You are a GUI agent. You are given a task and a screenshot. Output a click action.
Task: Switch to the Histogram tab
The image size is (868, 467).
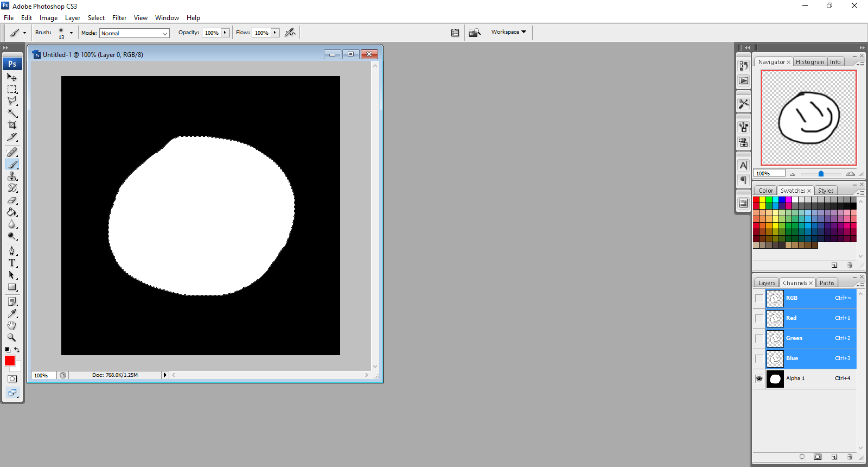pos(810,62)
